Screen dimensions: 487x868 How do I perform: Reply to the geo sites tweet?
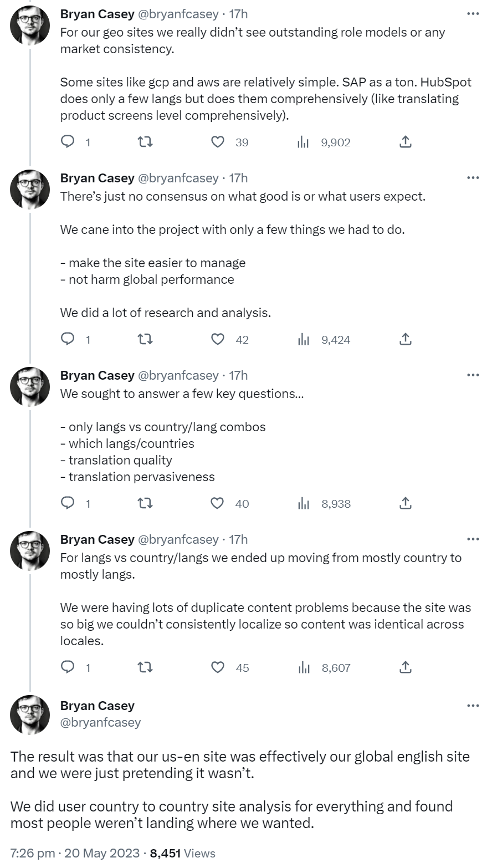pos(68,142)
